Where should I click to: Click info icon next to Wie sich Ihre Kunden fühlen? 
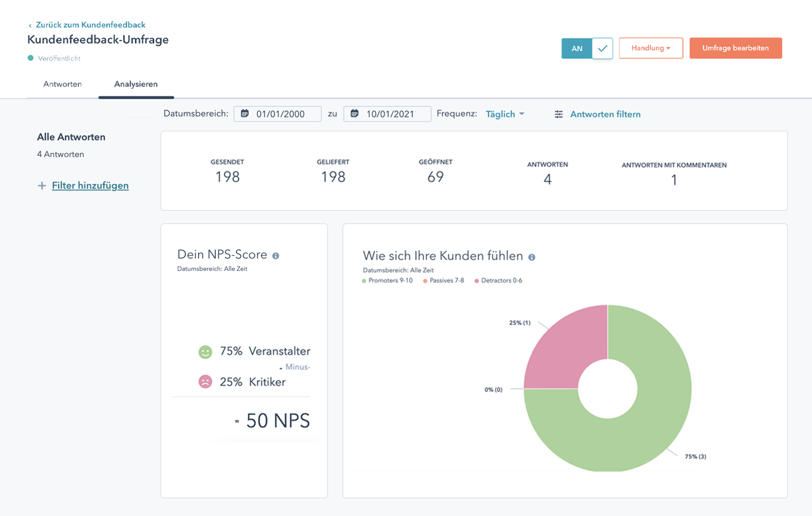click(532, 257)
